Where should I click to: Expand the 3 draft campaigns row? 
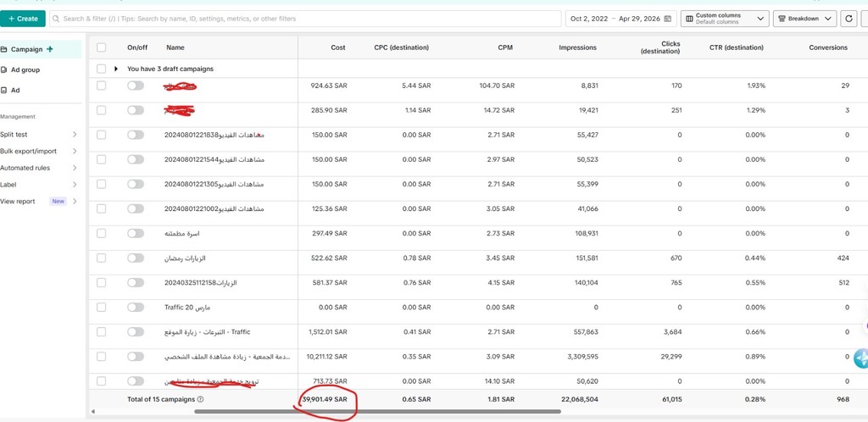point(116,69)
